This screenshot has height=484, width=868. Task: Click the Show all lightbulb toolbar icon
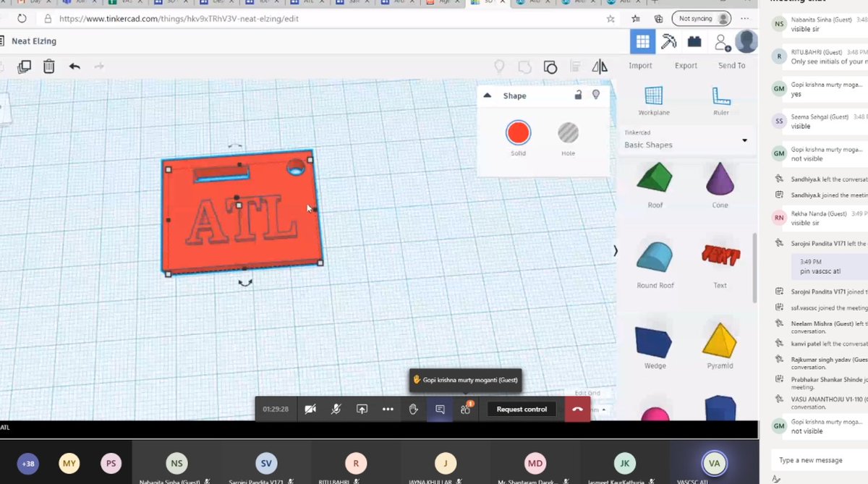pyautogui.click(x=499, y=67)
